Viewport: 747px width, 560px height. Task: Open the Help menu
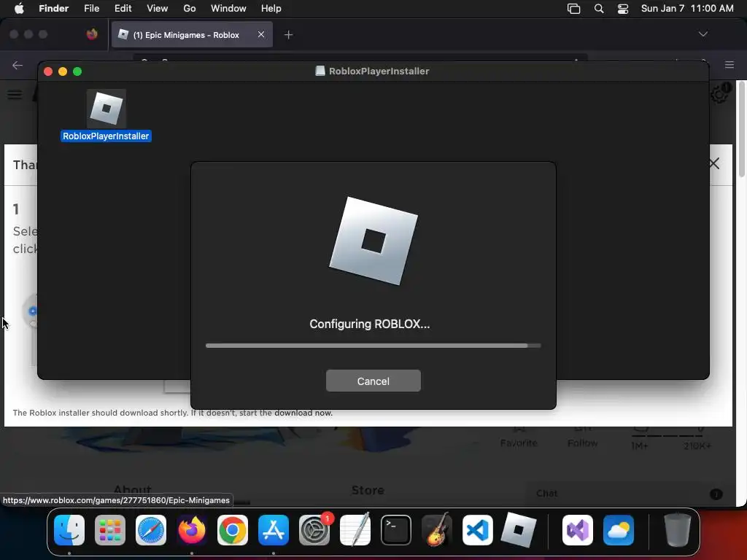(x=271, y=9)
